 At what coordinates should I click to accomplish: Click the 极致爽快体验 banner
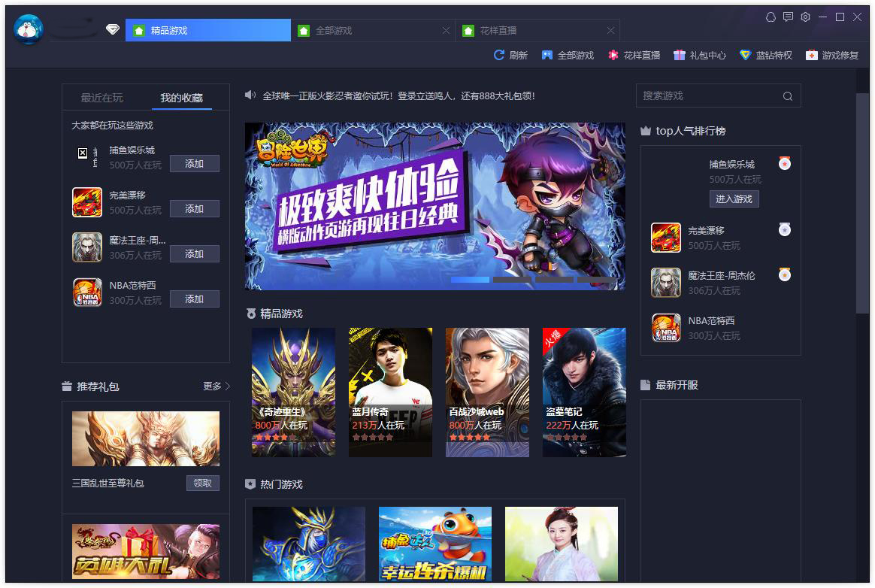click(434, 206)
